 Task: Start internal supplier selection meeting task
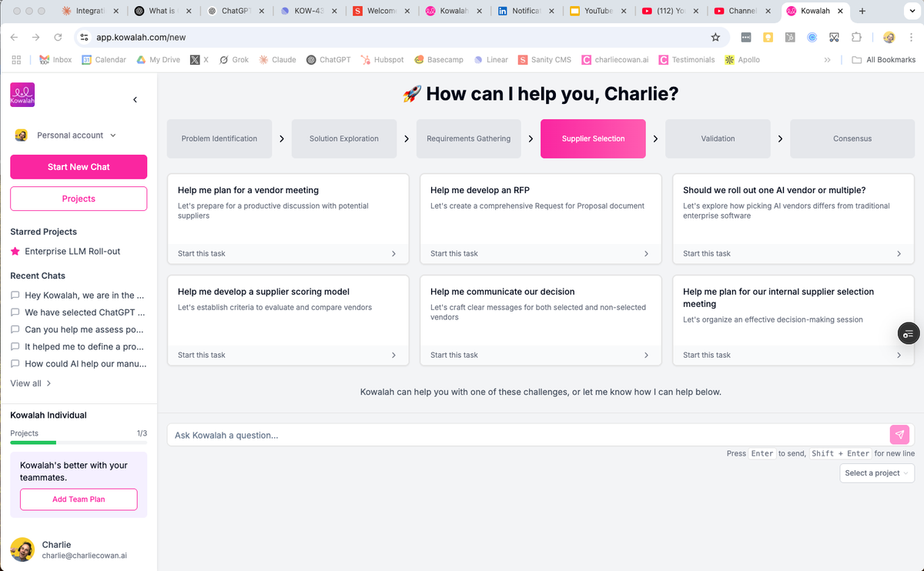(793, 355)
